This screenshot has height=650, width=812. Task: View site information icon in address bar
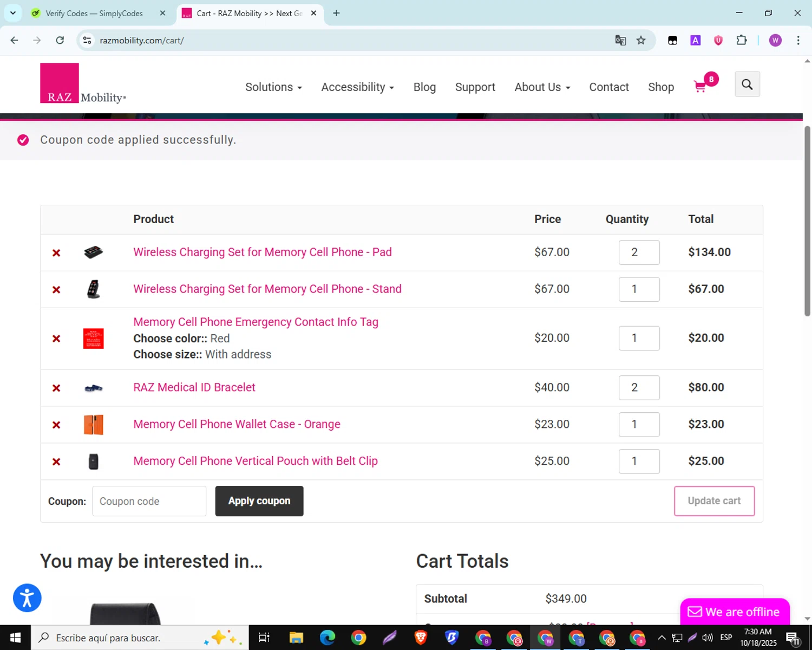87,40
